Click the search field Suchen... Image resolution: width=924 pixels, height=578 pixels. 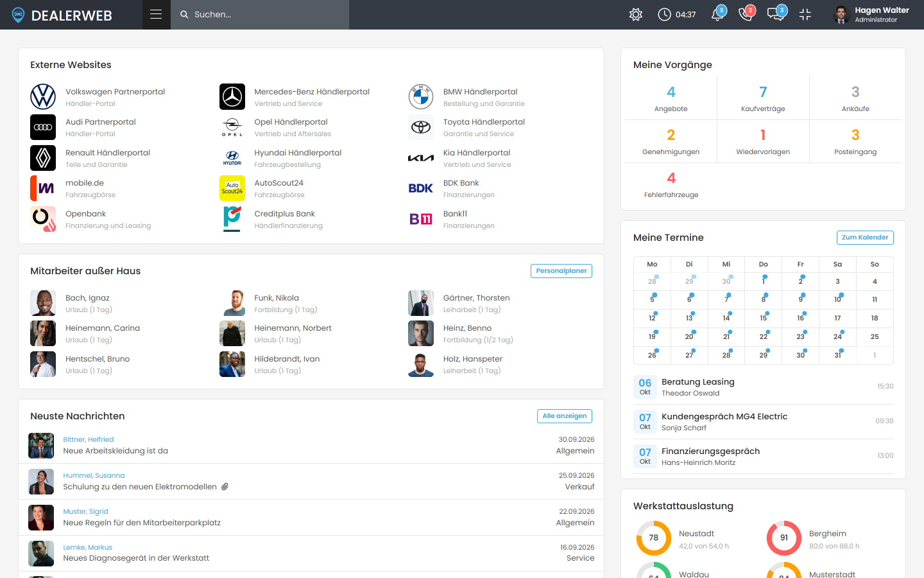[260, 14]
